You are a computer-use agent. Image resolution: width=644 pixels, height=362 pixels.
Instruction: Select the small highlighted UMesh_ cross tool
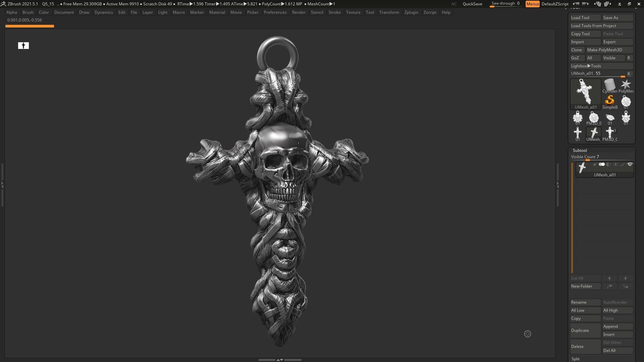click(x=594, y=134)
